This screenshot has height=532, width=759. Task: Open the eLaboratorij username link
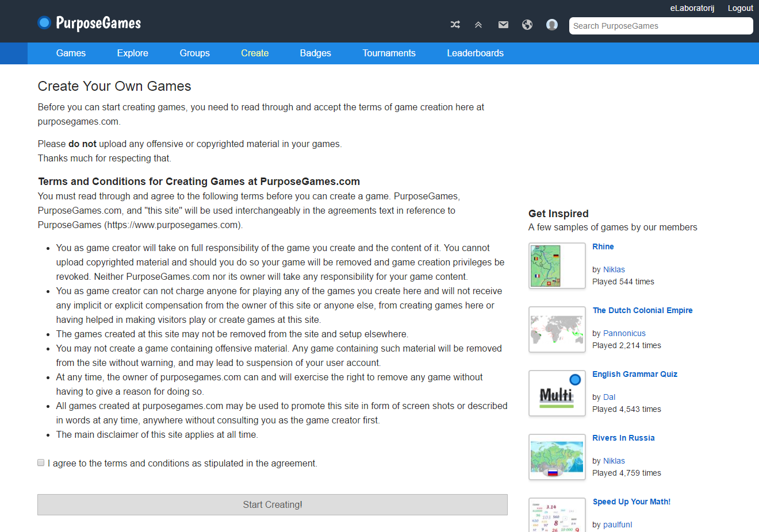[x=692, y=8]
